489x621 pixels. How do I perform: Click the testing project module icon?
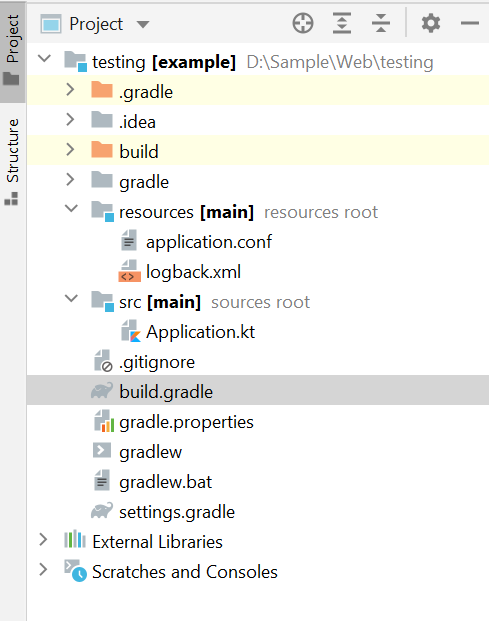point(75,61)
